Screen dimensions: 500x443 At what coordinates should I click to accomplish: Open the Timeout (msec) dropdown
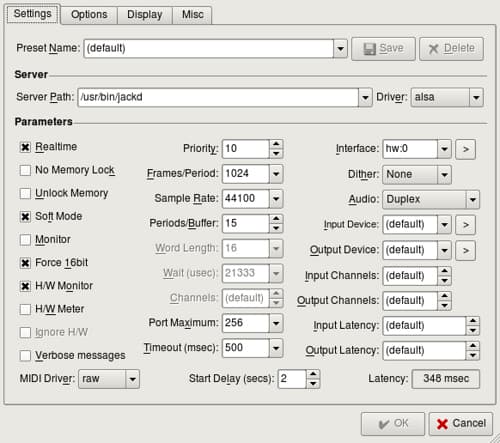pos(276,348)
